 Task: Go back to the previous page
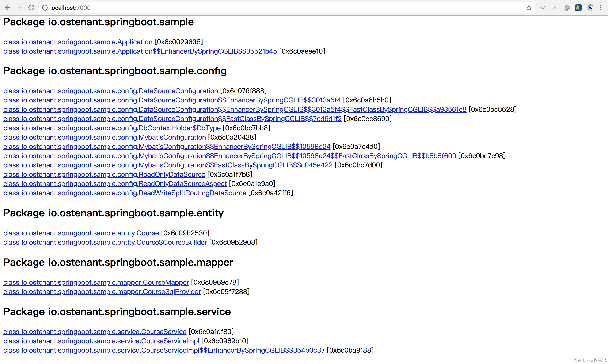coord(8,8)
